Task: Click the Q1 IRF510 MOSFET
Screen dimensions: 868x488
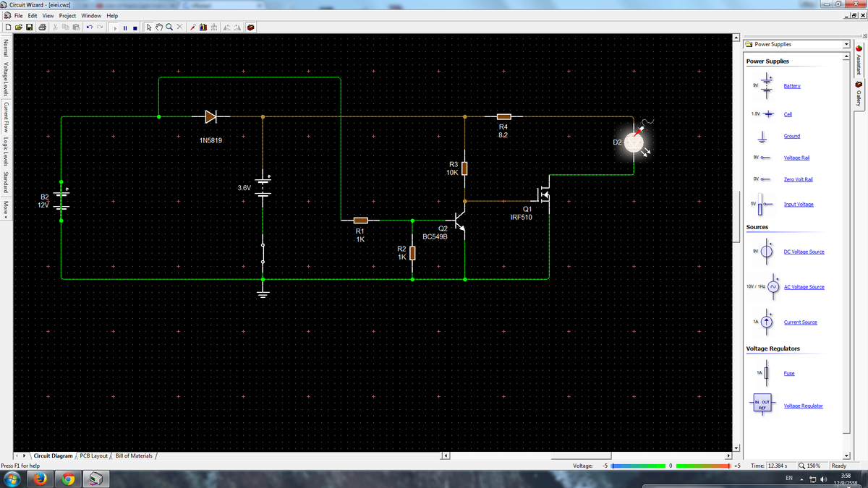Action: pyautogui.click(x=542, y=194)
